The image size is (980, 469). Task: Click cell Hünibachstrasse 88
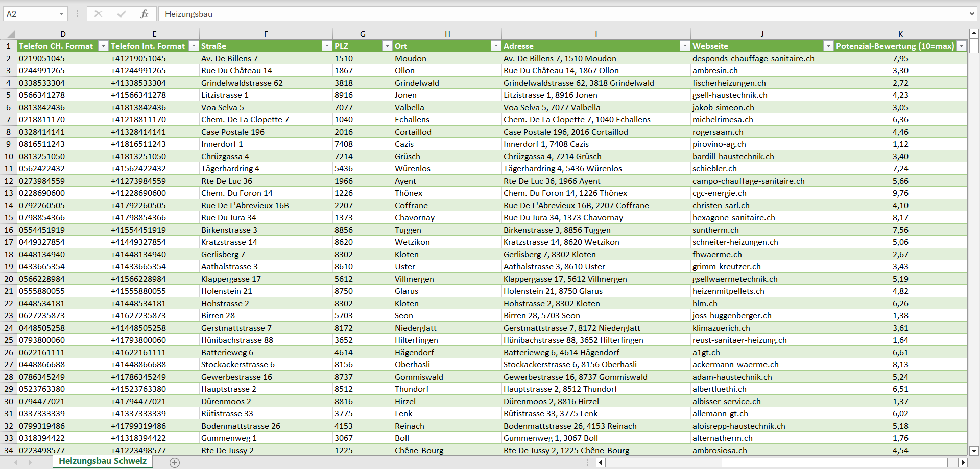coord(266,340)
